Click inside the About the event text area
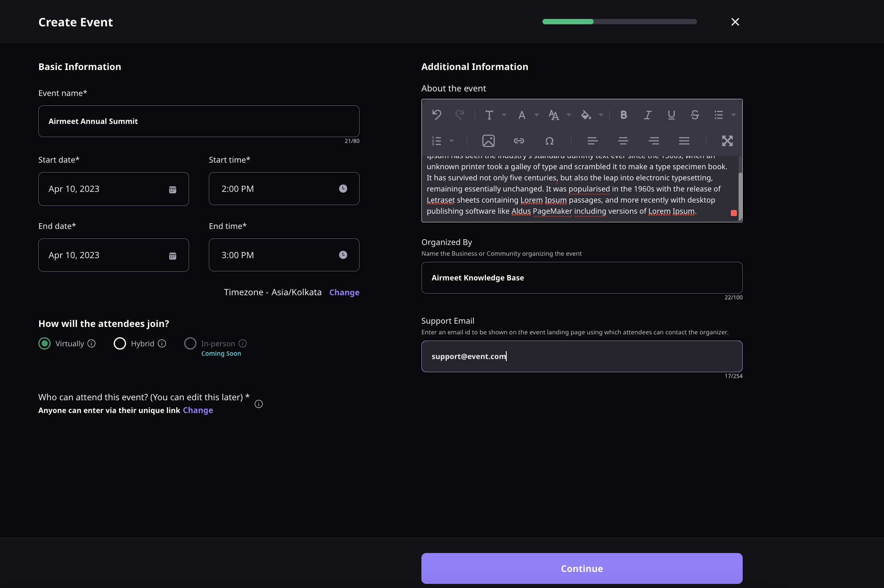The height and width of the screenshot is (588, 884). click(x=580, y=189)
